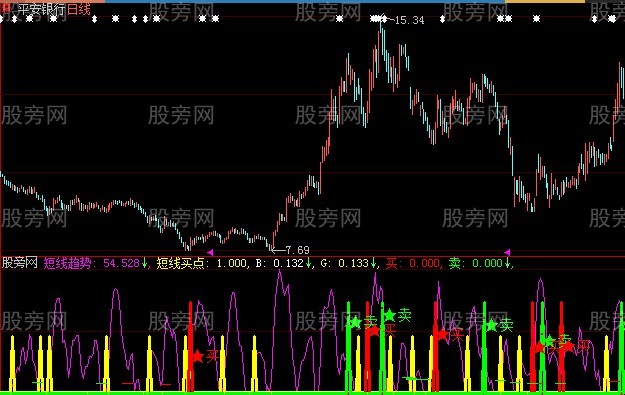
Task: Click the 股旁网 label in indicator bar
Action: [x=20, y=263]
